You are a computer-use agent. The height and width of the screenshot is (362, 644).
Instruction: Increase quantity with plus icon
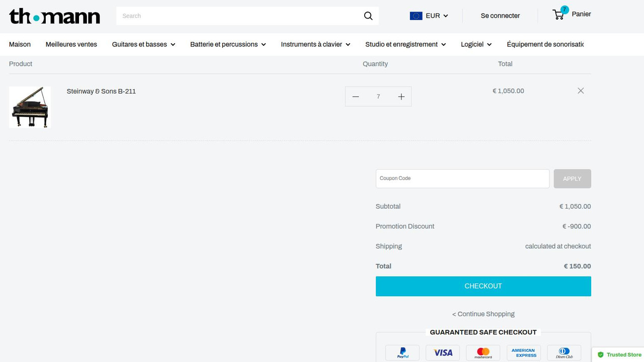click(401, 97)
